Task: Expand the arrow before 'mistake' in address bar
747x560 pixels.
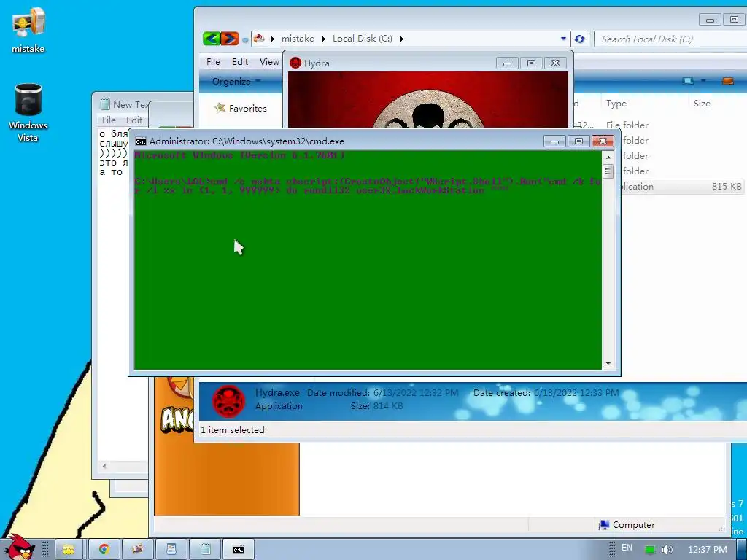Action: tap(273, 39)
